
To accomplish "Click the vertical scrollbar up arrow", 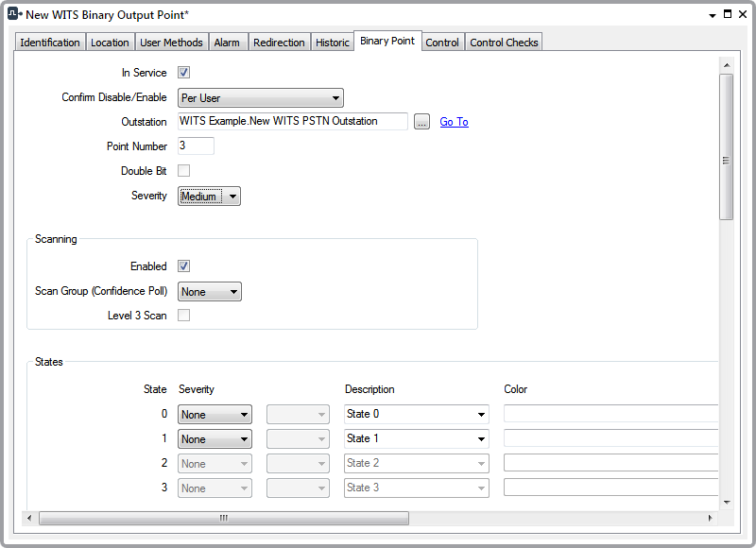I will click(726, 65).
